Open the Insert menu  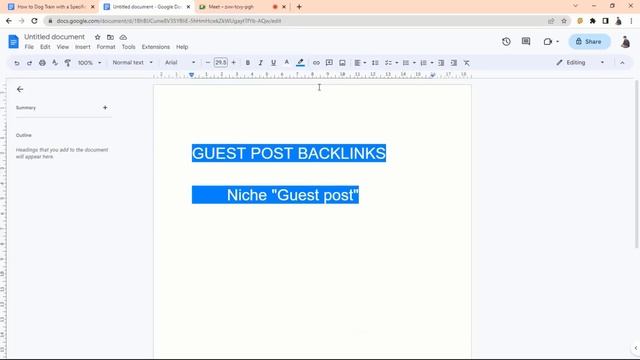click(x=82, y=47)
